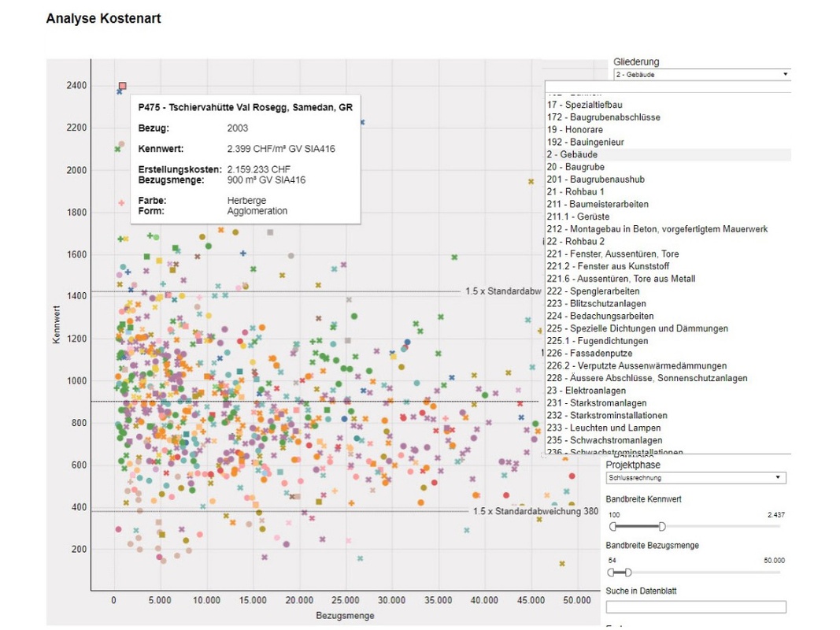Screen dimensions: 840x630
Task: Choose '228 - Äussere Abschlüsse, Sonnenschutzanlagen'
Action: pos(668,378)
